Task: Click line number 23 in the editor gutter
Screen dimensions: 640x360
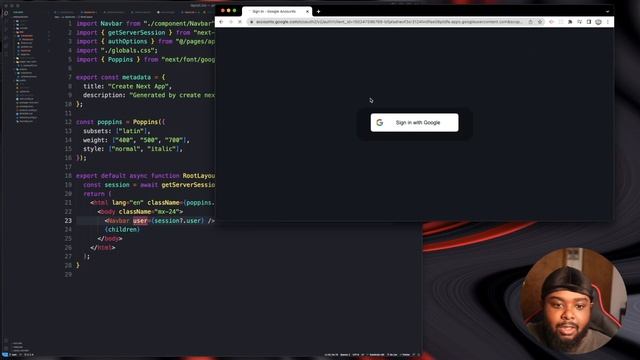Action: pyautogui.click(x=68, y=220)
